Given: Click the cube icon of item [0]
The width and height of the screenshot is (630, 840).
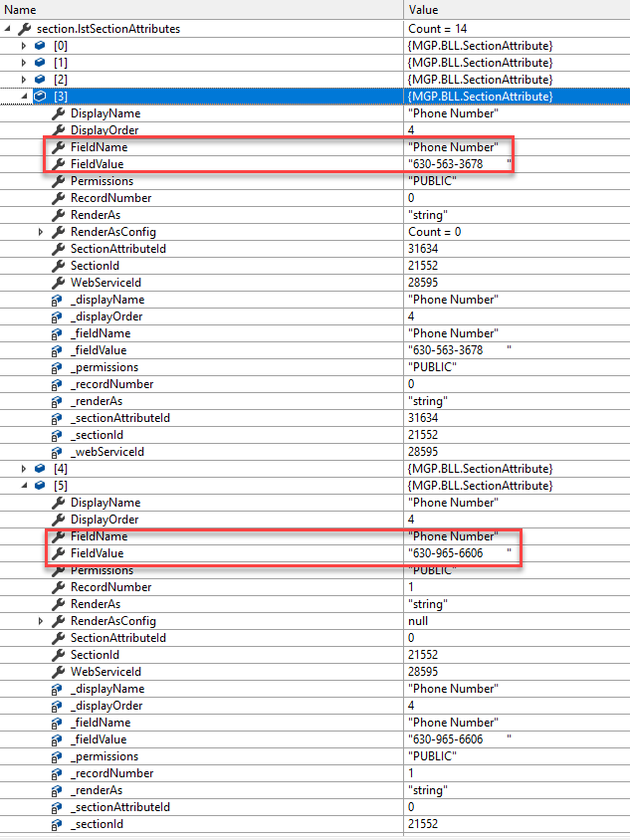Looking at the screenshot, I should click(x=40, y=46).
